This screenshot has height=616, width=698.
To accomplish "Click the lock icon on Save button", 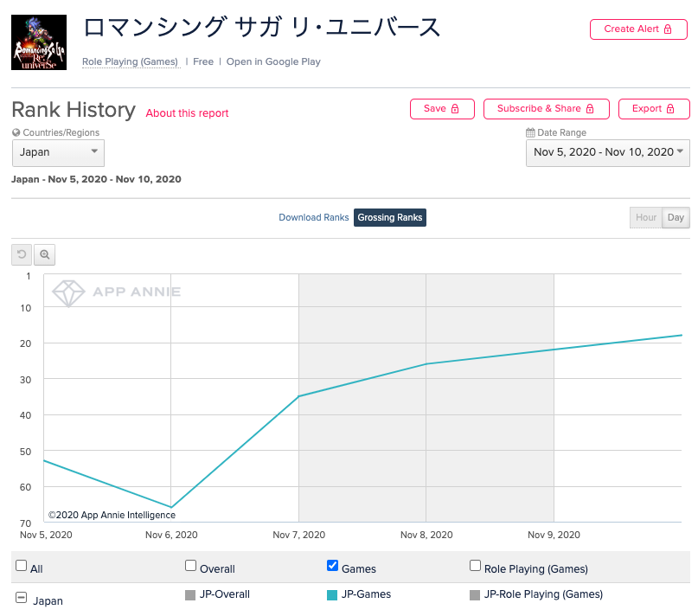I will [x=455, y=109].
